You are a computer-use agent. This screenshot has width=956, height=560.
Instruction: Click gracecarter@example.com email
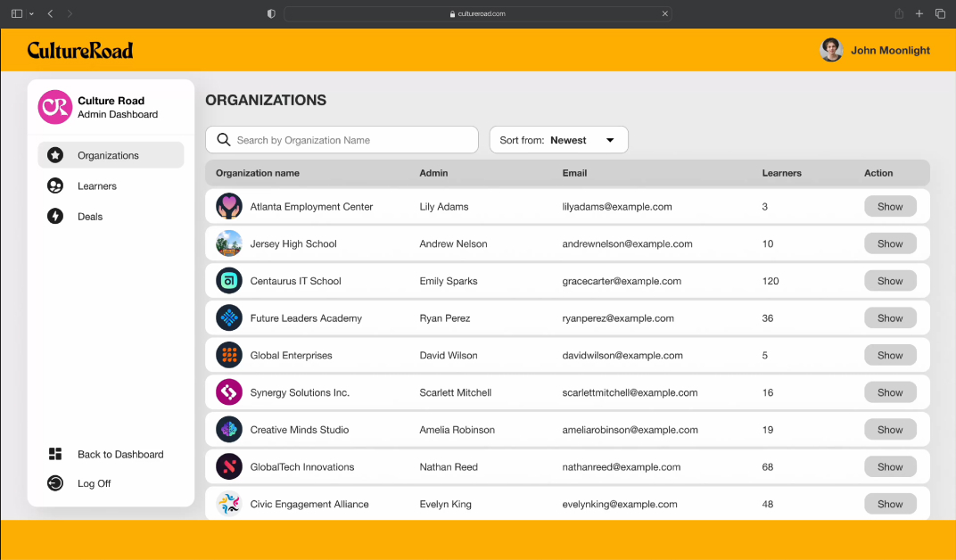coord(622,281)
